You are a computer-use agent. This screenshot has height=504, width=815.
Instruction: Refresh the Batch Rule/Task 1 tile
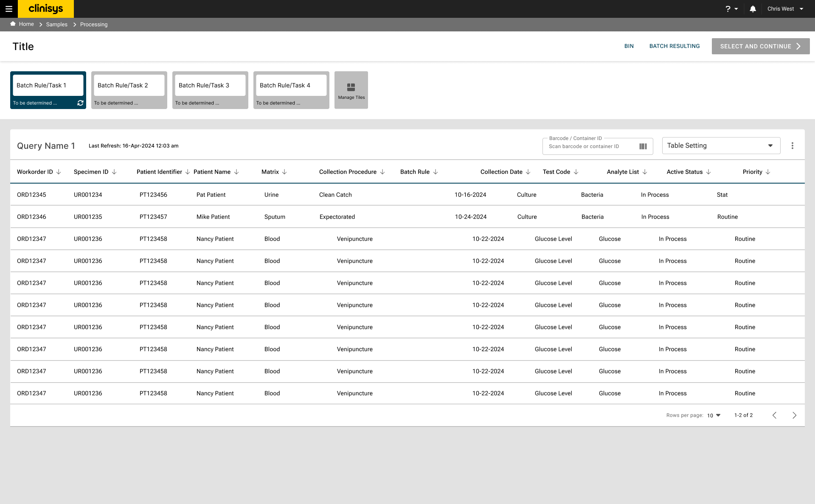(80, 103)
